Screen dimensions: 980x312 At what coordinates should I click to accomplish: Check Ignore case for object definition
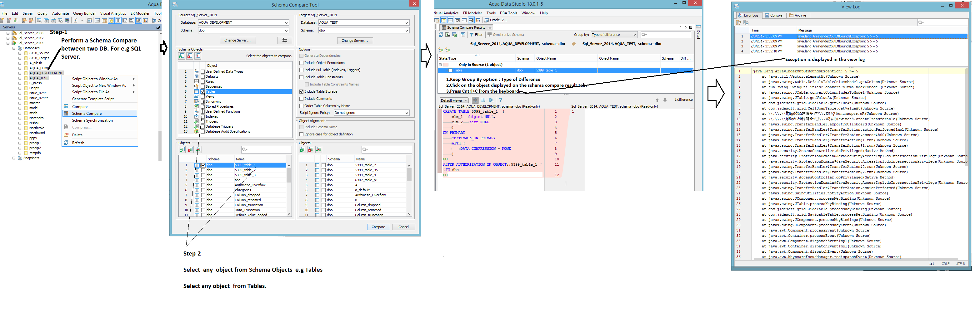(302, 134)
